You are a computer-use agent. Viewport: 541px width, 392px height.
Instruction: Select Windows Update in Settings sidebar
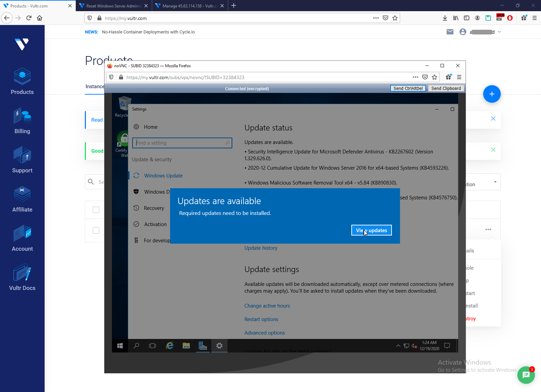pos(163,176)
